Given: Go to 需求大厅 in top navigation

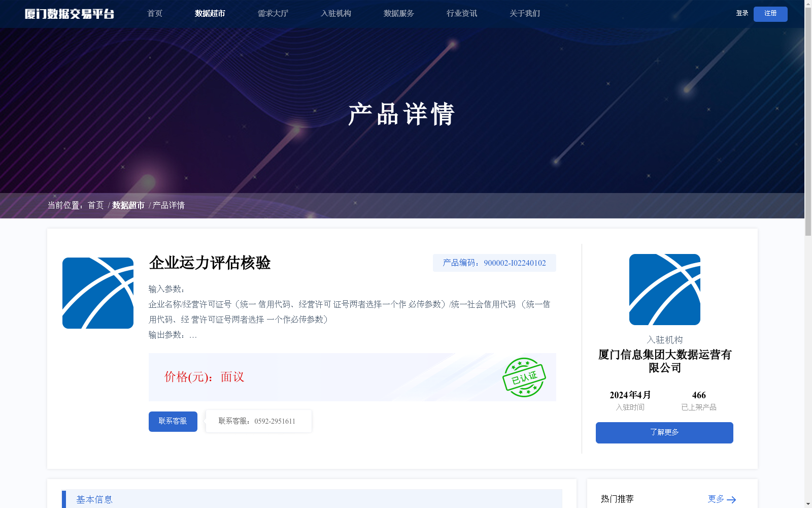Looking at the screenshot, I should (x=273, y=13).
